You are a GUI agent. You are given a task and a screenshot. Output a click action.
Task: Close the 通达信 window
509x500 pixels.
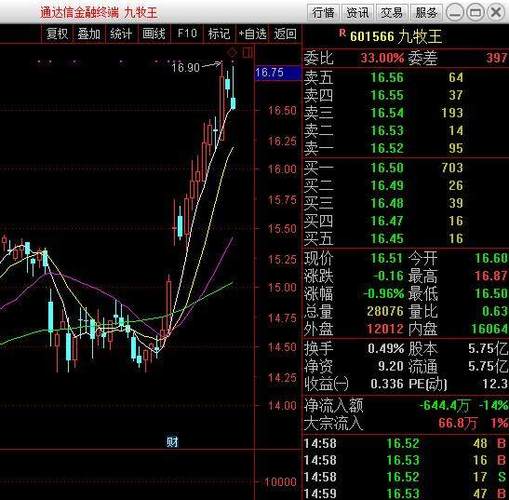(496, 13)
